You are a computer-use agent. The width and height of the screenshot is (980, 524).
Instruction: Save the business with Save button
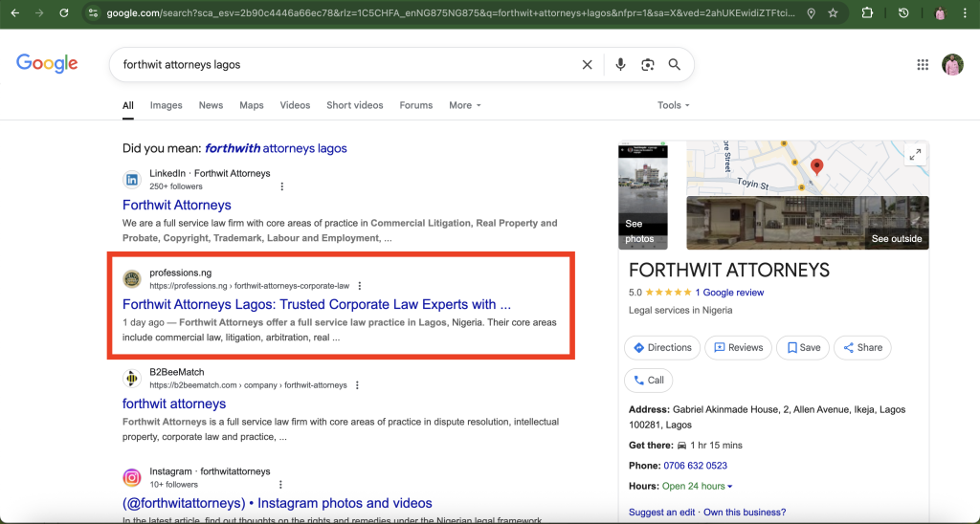click(x=803, y=348)
